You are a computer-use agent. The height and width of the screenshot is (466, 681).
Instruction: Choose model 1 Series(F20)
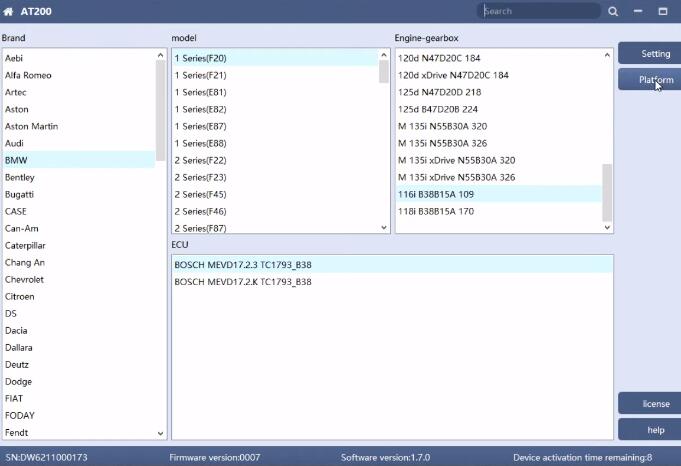coord(275,58)
